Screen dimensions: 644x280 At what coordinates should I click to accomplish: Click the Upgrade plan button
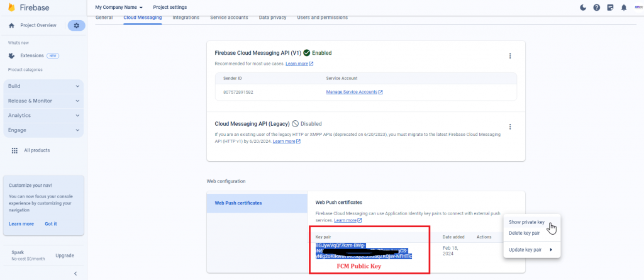point(65,255)
